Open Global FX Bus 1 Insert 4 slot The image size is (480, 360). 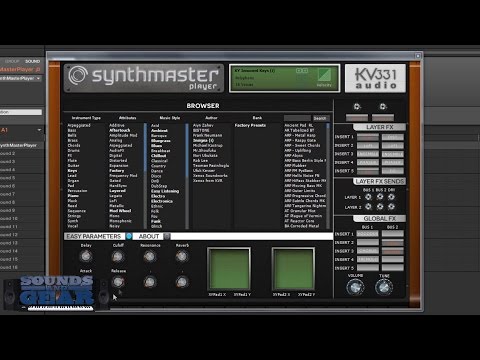pyautogui.click(x=368, y=259)
